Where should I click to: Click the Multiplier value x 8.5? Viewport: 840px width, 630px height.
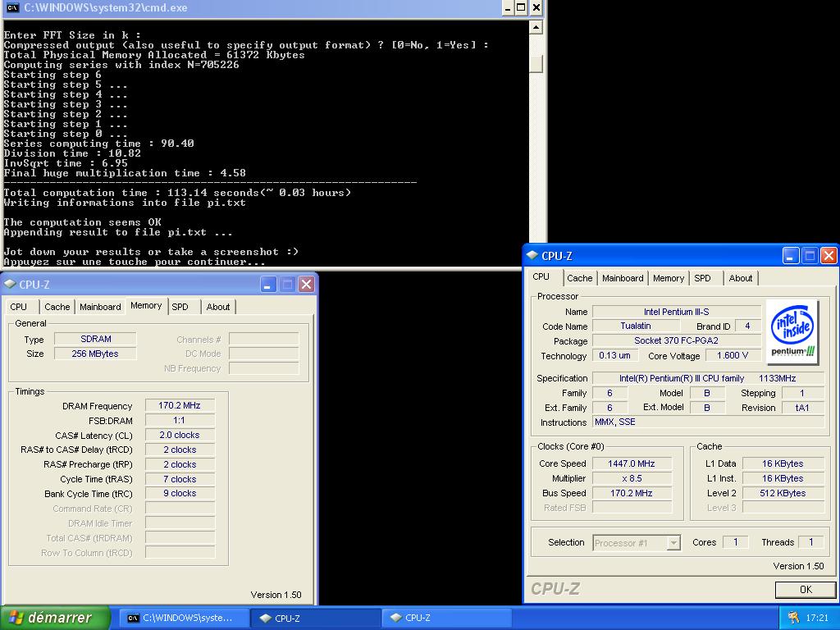tap(632, 478)
